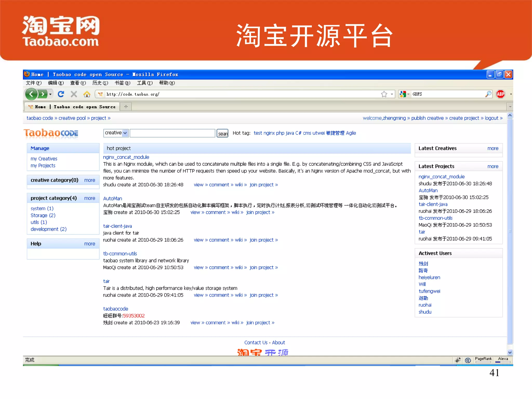Click the stop loading X icon

74,94
